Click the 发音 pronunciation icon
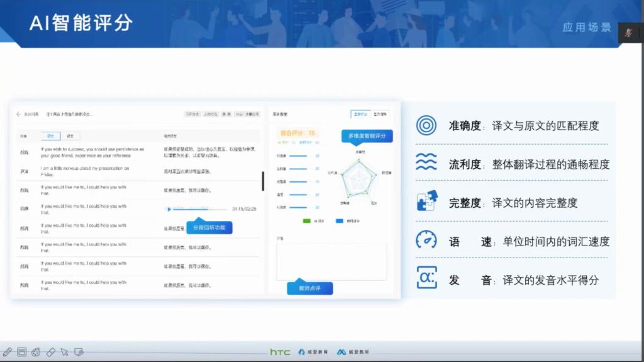644x362 pixels. pyautogui.click(x=426, y=278)
